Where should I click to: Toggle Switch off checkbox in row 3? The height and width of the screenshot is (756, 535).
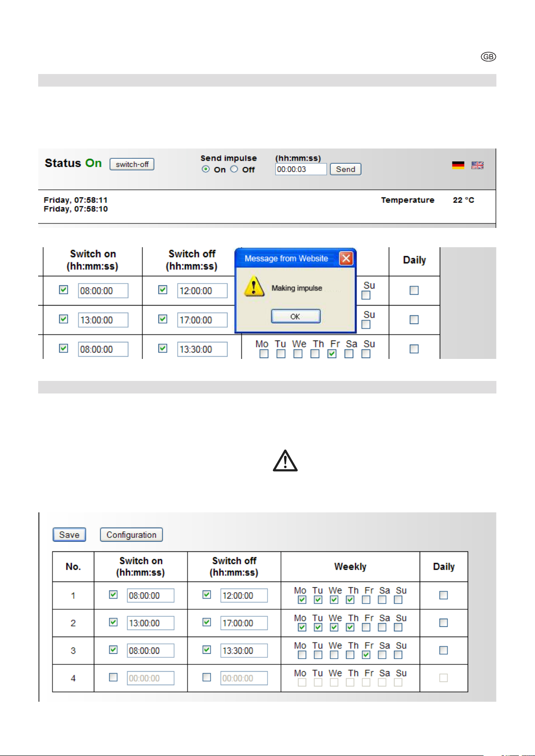[x=207, y=650]
